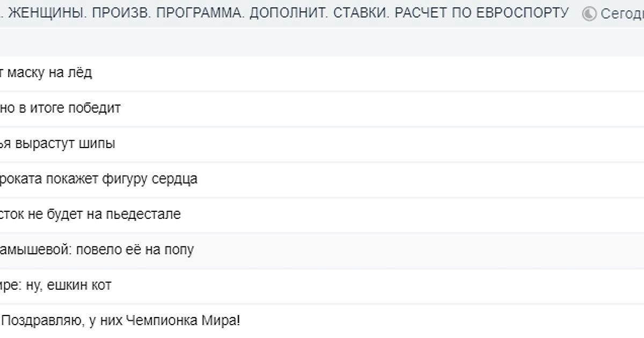Screen dimensions: 644x338
Task: Click ЖЕНЩИНЫ in the header title
Action: point(47,13)
